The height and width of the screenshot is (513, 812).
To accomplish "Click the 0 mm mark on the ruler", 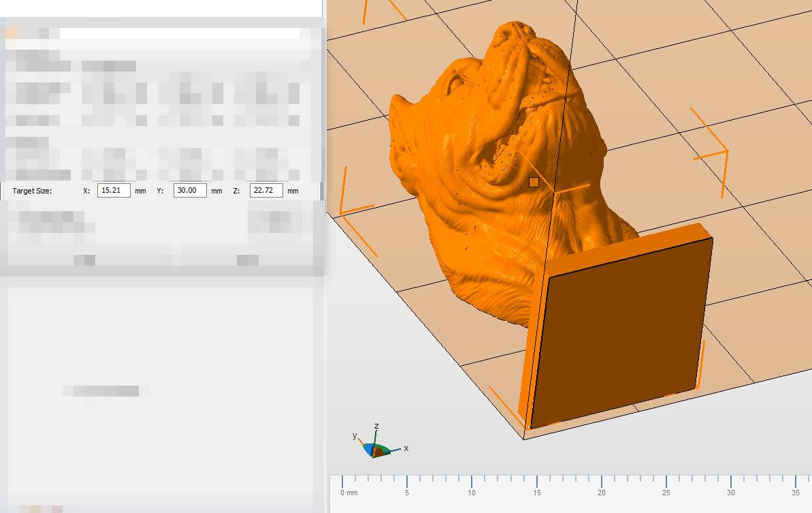I will coord(348,492).
